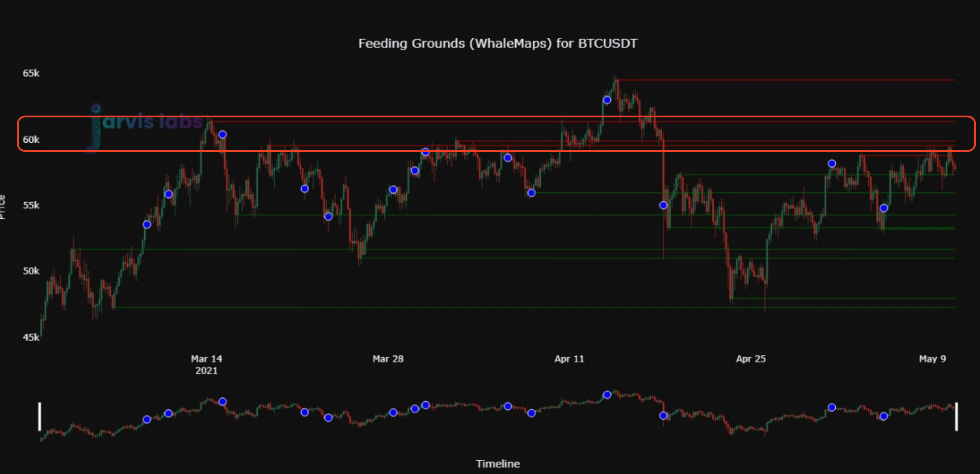The image size is (980, 474).
Task: Click the highest blue marker in the bottom range preview
Action: tap(607, 394)
